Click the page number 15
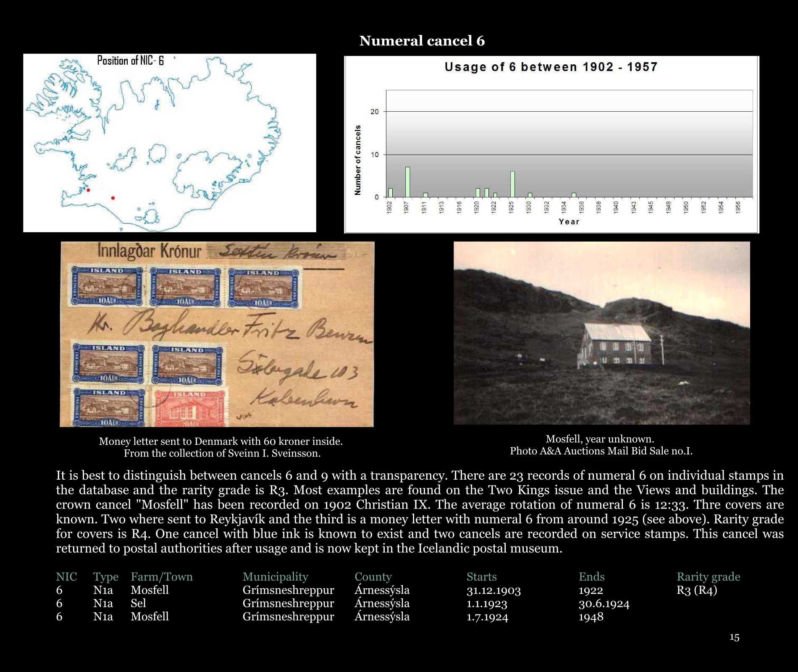 [x=734, y=637]
